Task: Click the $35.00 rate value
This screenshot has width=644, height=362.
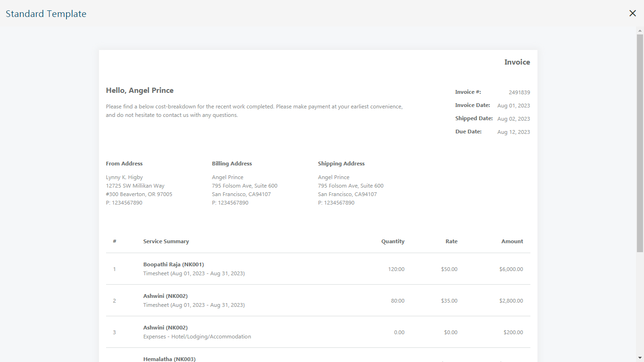Action: 449,301
